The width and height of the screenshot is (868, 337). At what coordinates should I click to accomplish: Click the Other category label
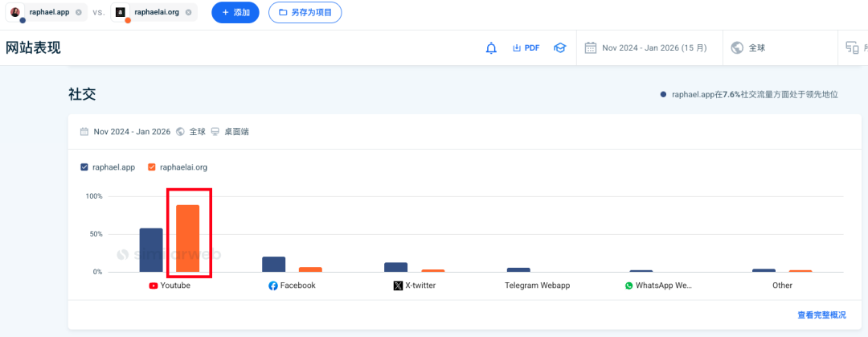coord(782,286)
